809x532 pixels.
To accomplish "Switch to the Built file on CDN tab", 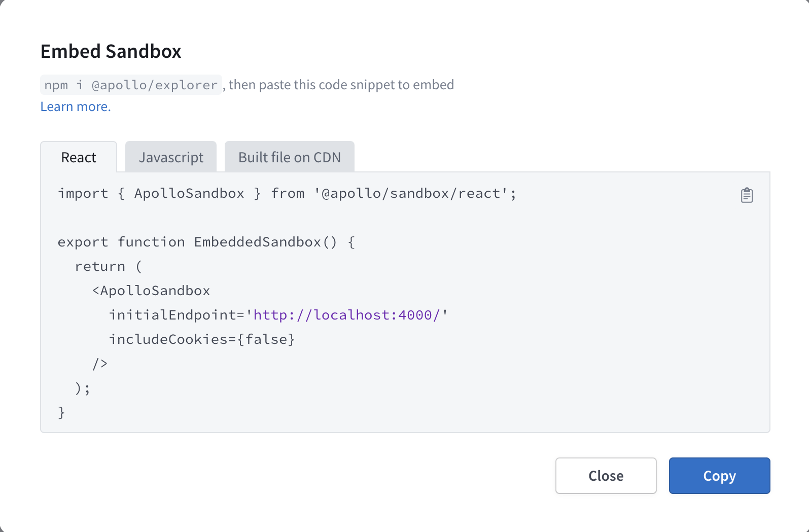I will coord(289,157).
